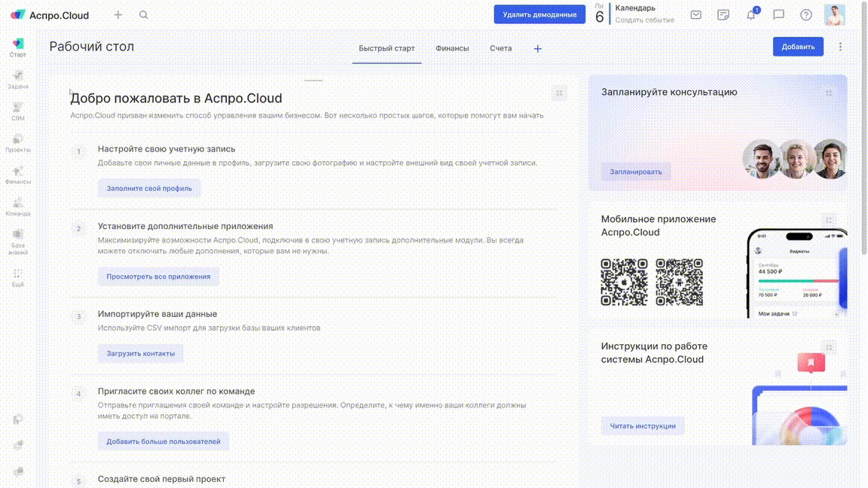The image size is (868, 488).
Task: Add a new dashboard tab with plus
Action: tap(537, 49)
